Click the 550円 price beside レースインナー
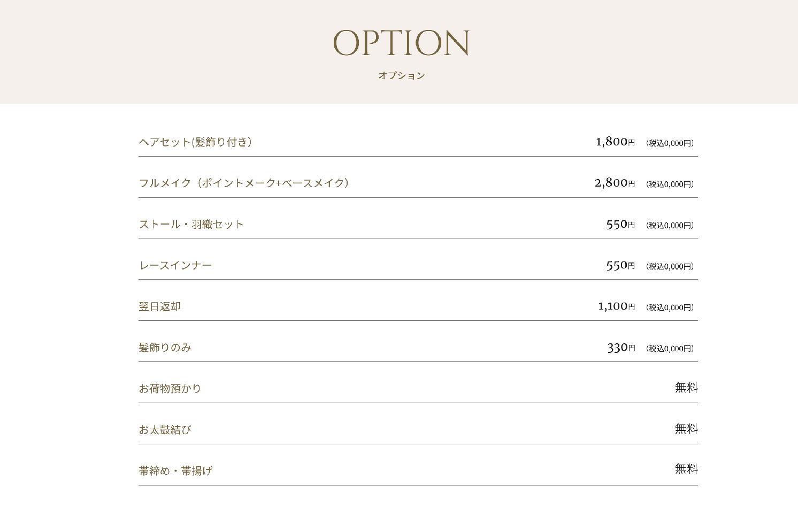The height and width of the screenshot is (532, 798). pyautogui.click(x=620, y=266)
